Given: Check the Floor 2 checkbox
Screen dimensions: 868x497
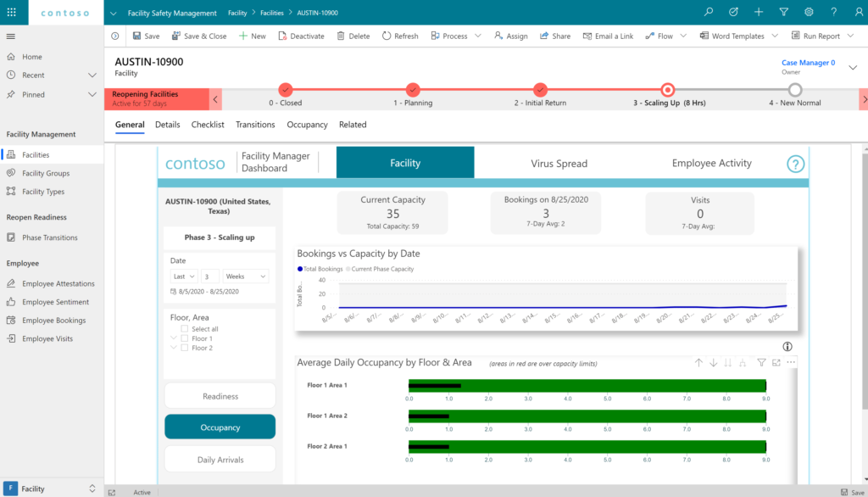Looking at the screenshot, I should [x=185, y=348].
